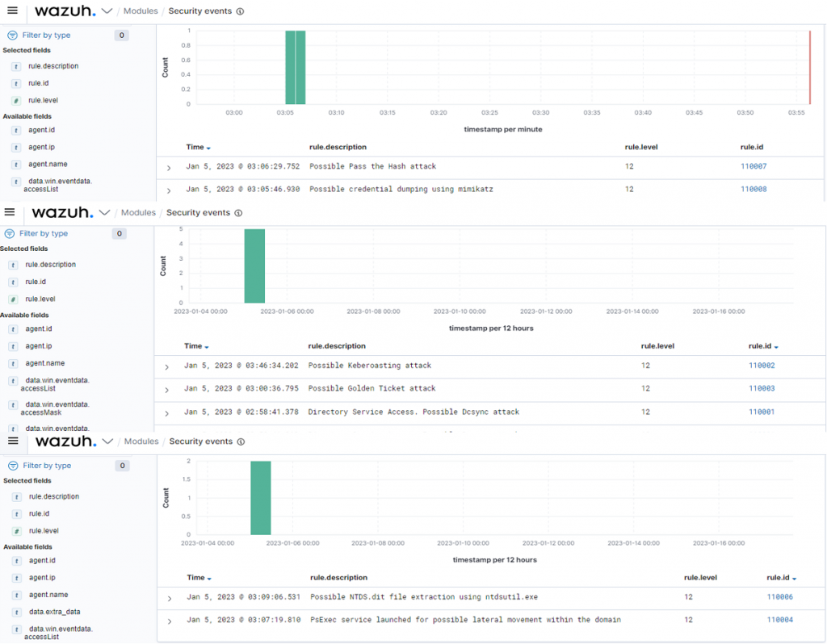Viewport: 827px width, 644px height.
Task: Open the Wazuh dropdown chevron in the PsExec panel
Action: pyautogui.click(x=107, y=441)
